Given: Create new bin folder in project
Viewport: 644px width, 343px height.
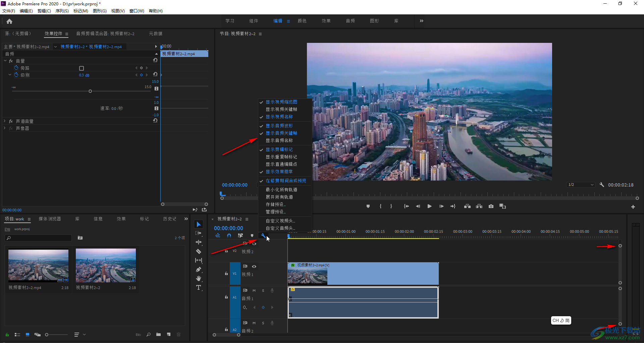Looking at the screenshot, I should pyautogui.click(x=158, y=334).
